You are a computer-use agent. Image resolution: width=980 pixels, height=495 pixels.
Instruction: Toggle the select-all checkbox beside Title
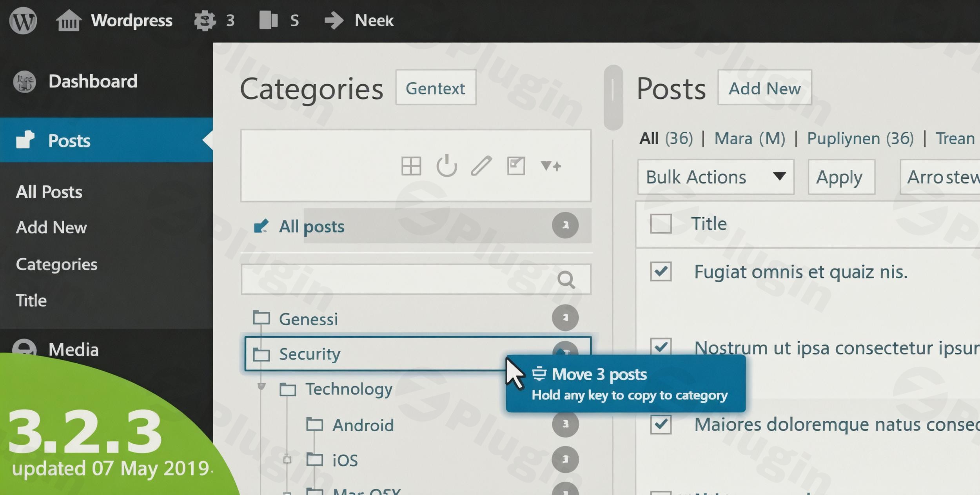pos(661,223)
